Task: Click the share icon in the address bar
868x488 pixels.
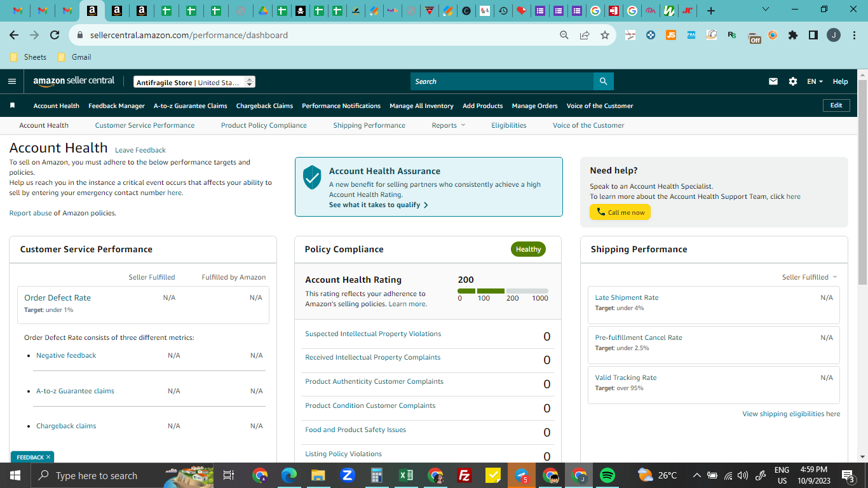Action: point(585,35)
